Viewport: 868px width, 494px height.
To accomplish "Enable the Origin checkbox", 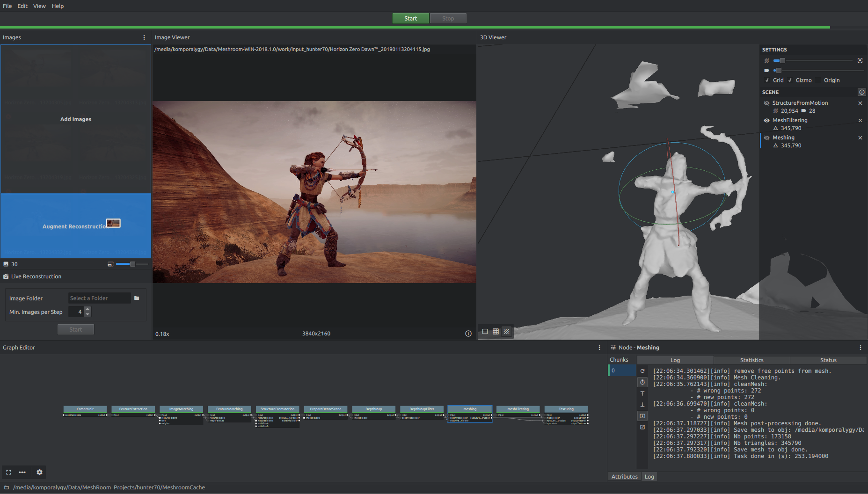I will tap(818, 80).
